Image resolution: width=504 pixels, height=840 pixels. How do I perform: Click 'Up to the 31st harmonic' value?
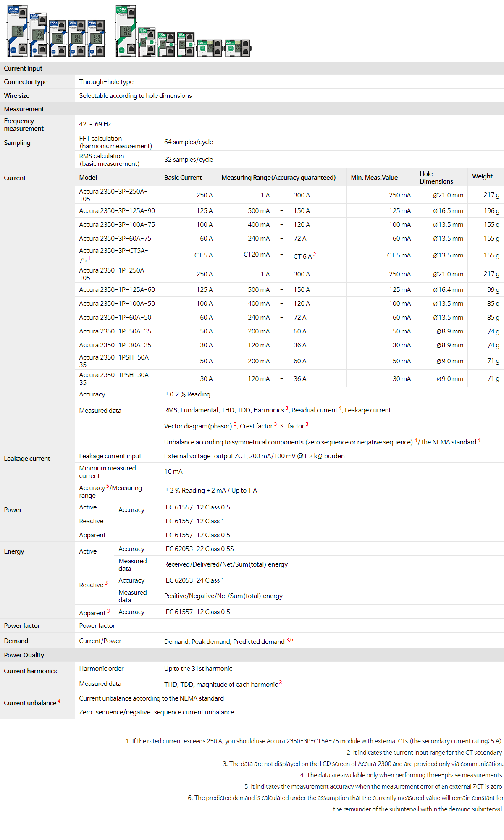(x=198, y=669)
